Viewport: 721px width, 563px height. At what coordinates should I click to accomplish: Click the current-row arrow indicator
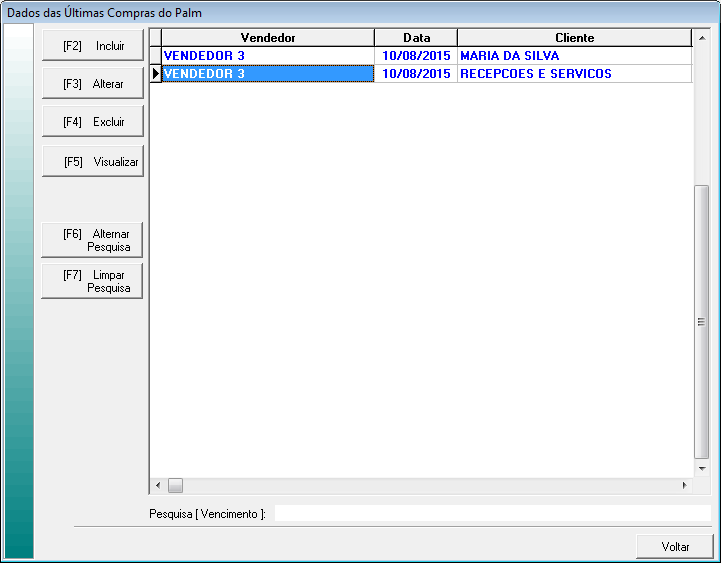coord(155,74)
